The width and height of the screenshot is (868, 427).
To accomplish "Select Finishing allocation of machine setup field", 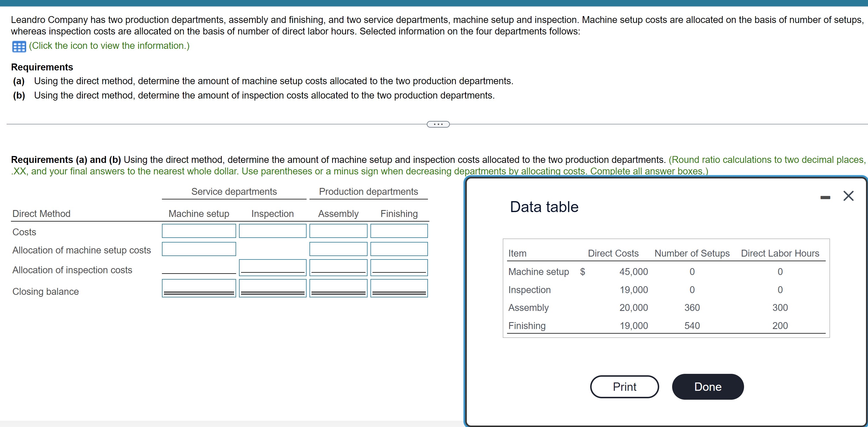I will click(399, 249).
